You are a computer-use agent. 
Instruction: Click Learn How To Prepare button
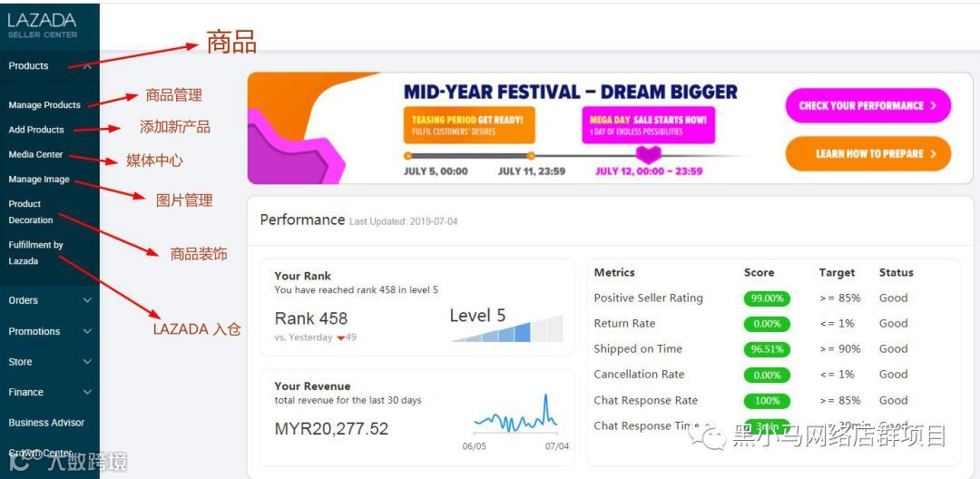tap(868, 153)
